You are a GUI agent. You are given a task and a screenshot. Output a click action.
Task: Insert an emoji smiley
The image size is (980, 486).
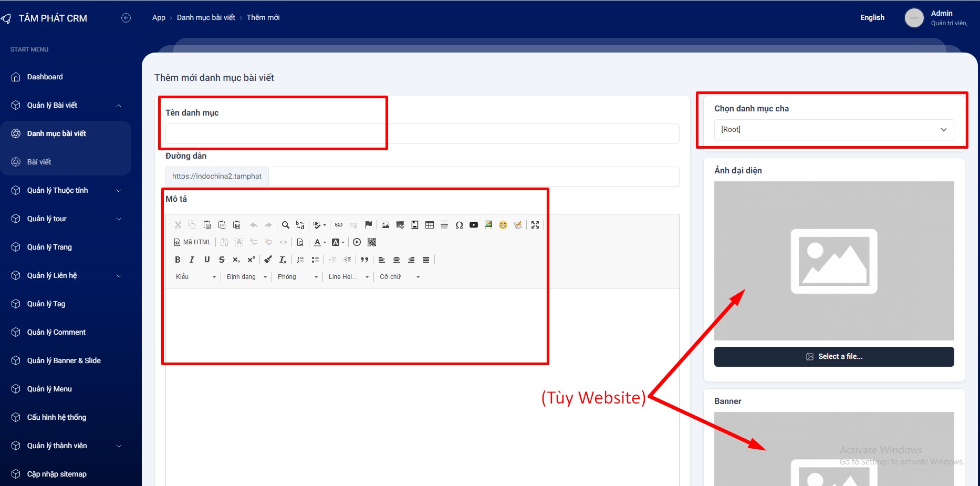pyautogui.click(x=503, y=225)
